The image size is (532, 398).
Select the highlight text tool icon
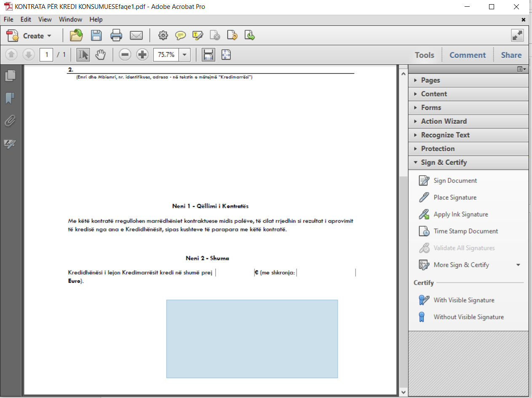198,35
